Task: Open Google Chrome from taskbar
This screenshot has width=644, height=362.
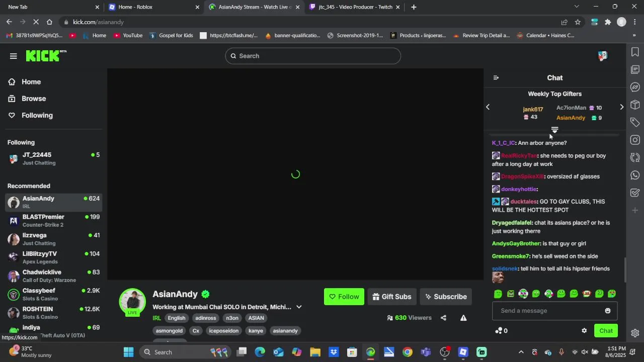Action: pos(408,352)
